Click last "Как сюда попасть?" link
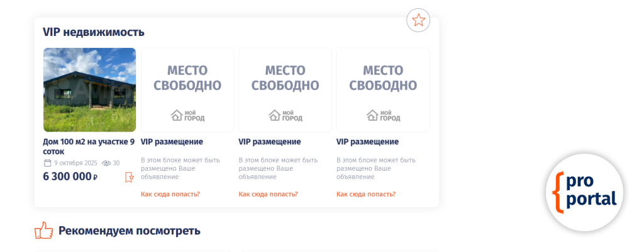This screenshot has height=252, width=644. 366,194
